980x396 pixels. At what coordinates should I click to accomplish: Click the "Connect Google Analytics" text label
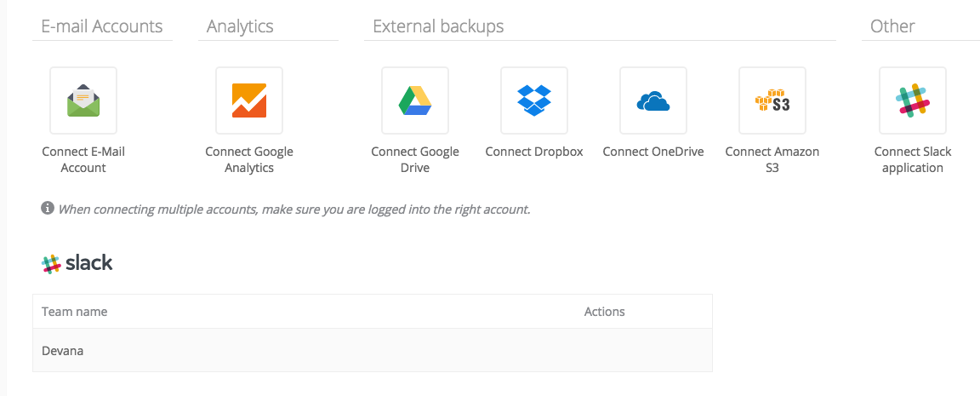pos(249,160)
